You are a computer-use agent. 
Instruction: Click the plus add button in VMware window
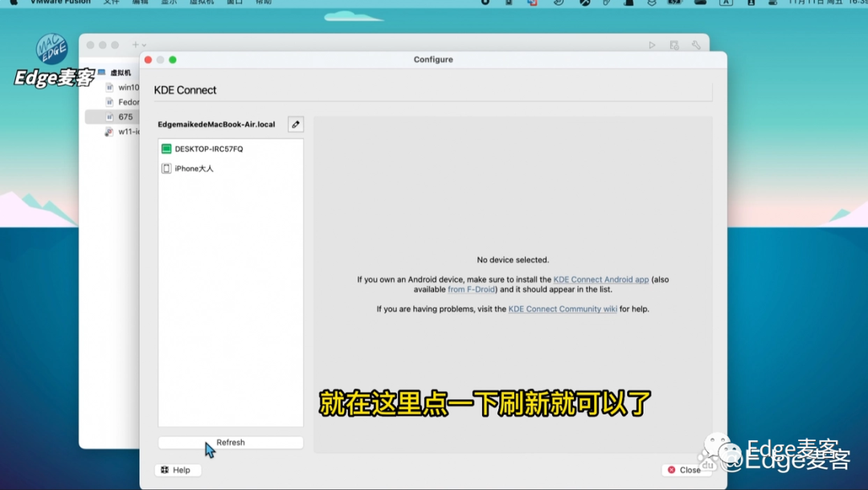click(x=134, y=45)
